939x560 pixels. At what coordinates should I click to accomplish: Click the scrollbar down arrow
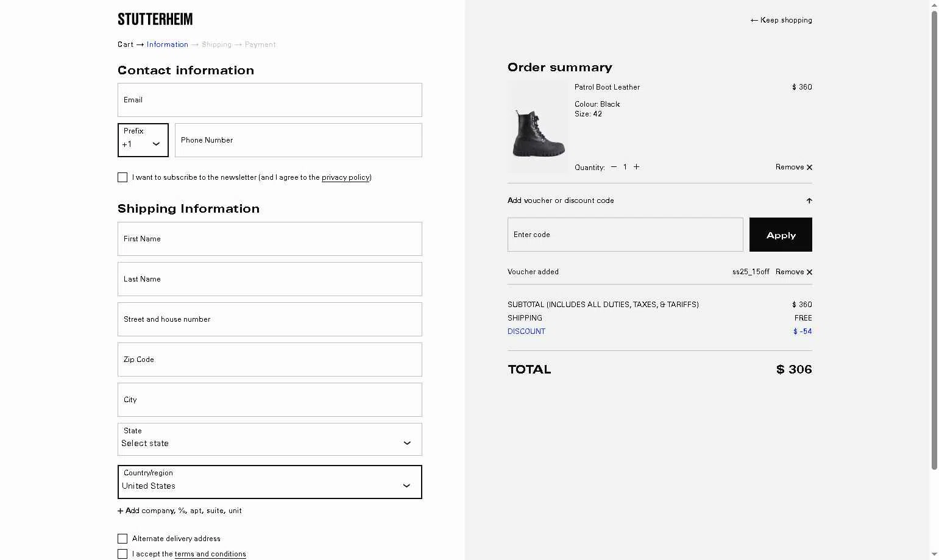934,555
